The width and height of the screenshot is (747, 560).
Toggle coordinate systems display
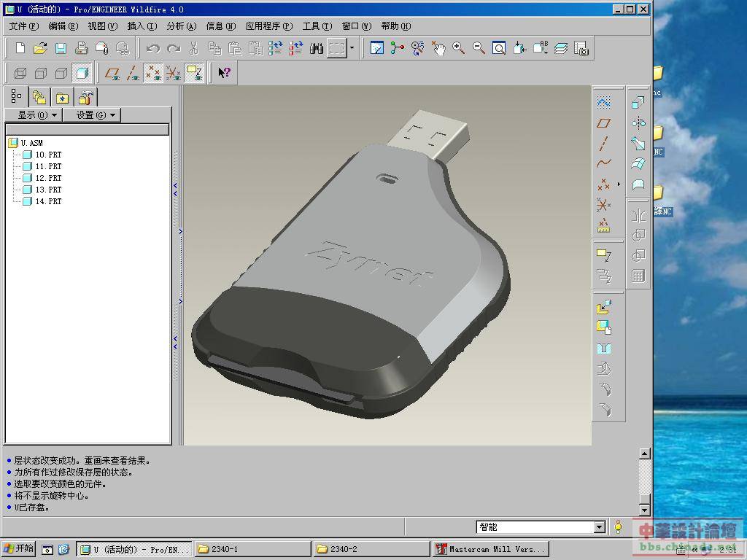click(x=174, y=73)
